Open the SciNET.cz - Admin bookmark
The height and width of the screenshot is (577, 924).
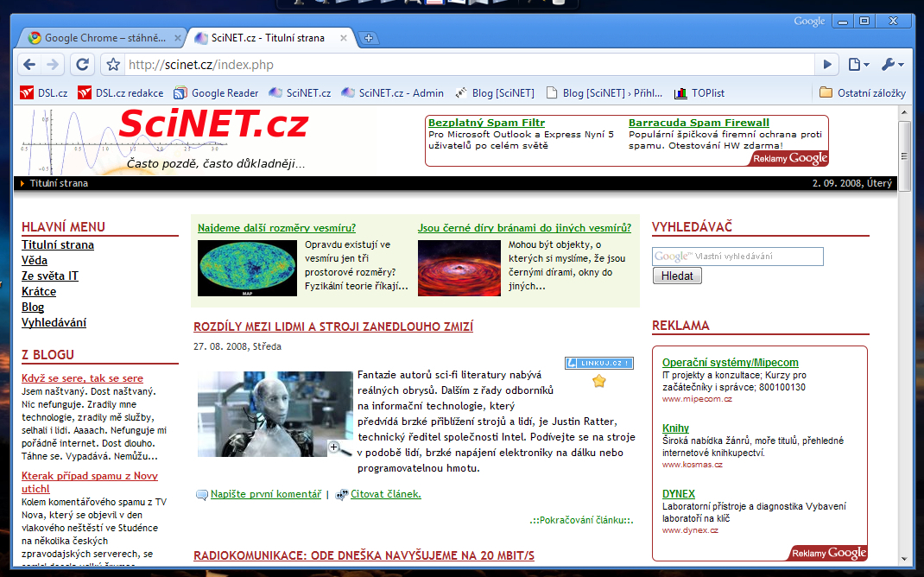(392, 93)
